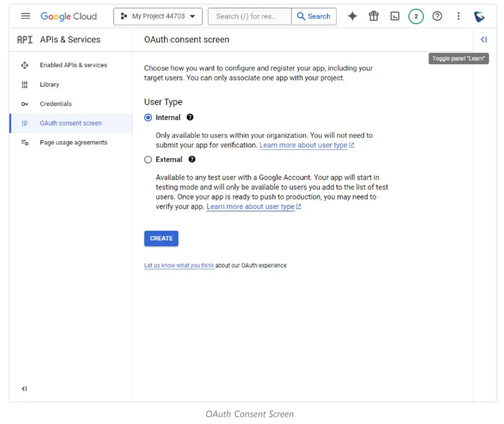Click the API logo icon in sidebar header
This screenshot has width=504, height=424.
pos(25,39)
